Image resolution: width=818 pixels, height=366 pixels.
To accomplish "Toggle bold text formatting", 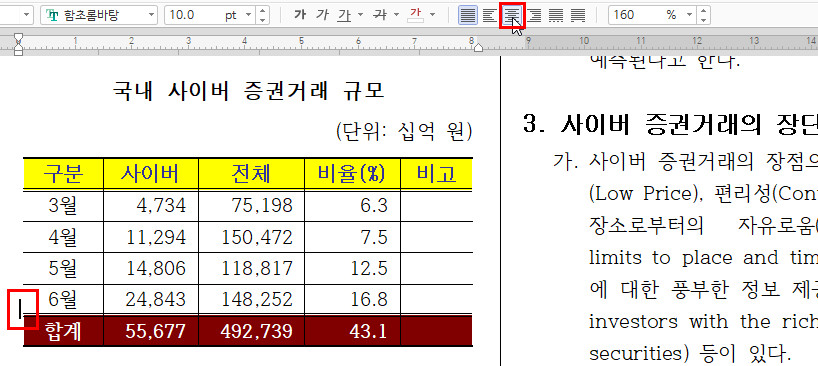I will [x=300, y=15].
